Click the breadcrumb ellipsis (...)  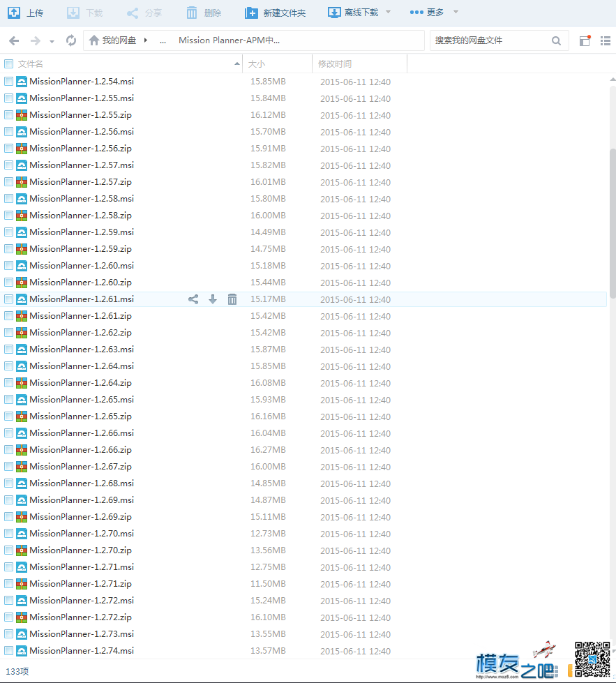coord(163,41)
